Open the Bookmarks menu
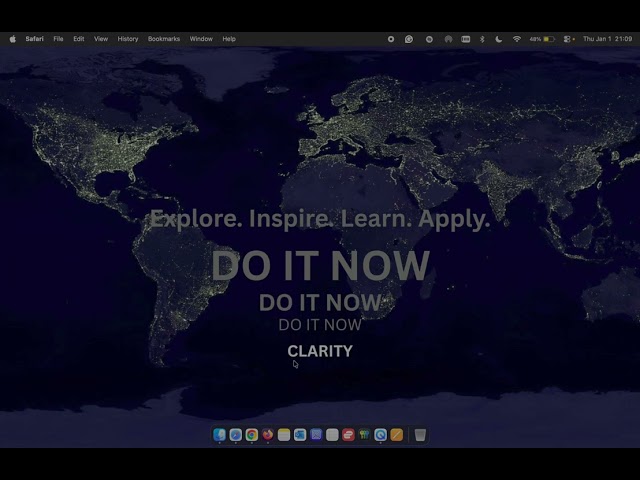This screenshot has width=640, height=480. coord(164,39)
